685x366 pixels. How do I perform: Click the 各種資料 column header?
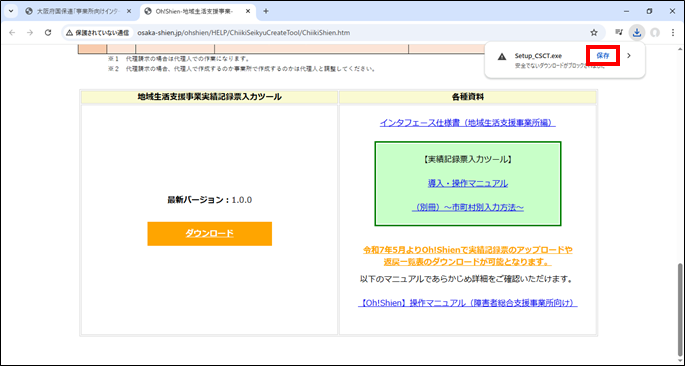(x=468, y=97)
